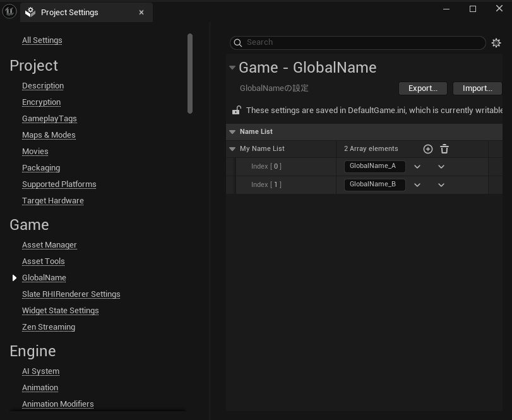Open Maps & Modes settings

(49, 135)
